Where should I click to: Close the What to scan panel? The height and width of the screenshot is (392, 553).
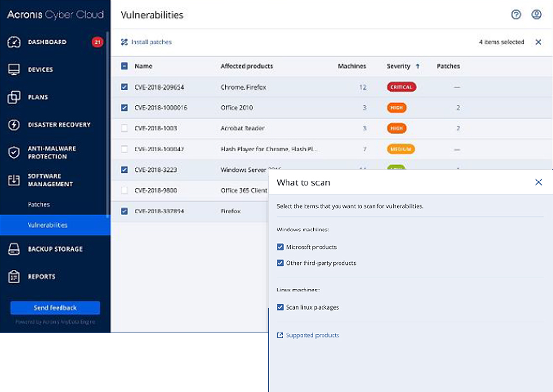click(538, 182)
